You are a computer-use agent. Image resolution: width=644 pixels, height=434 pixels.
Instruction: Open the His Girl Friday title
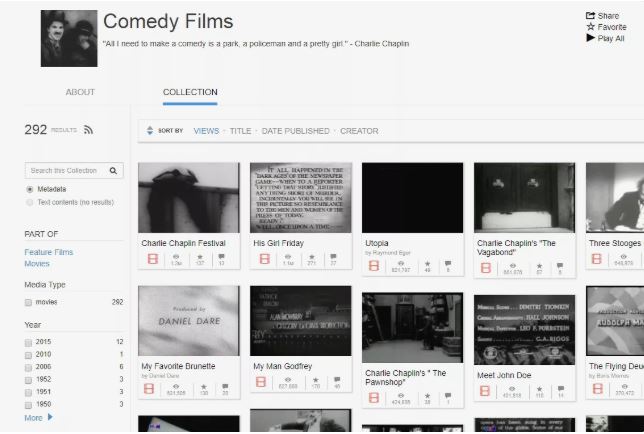278,243
